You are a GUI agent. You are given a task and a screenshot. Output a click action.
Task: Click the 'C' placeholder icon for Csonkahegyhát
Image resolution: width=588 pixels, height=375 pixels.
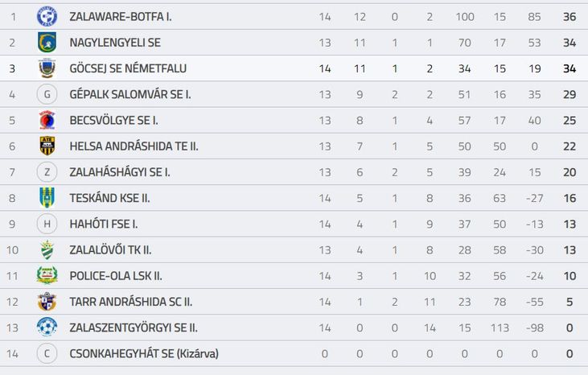point(47,353)
